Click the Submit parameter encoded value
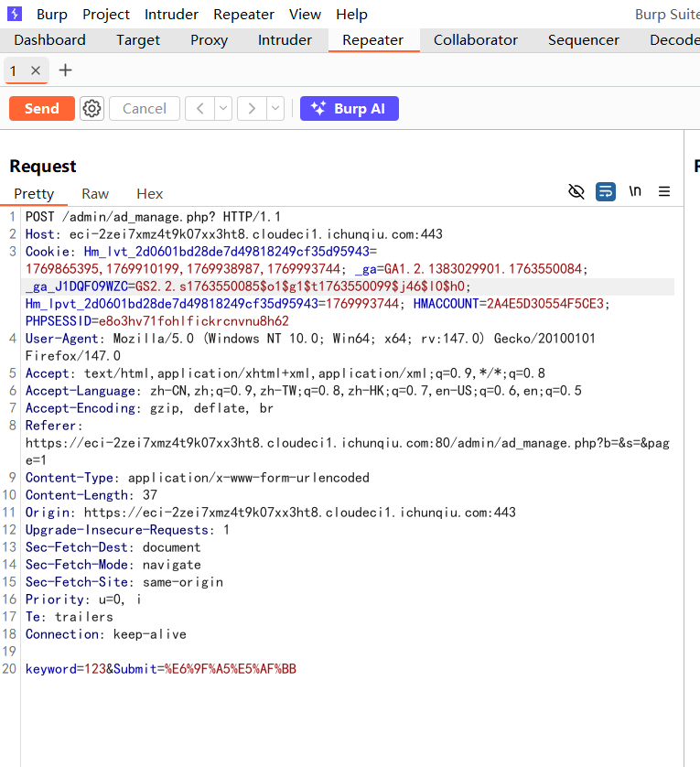Image resolution: width=700 pixels, height=767 pixels. [x=231, y=669]
